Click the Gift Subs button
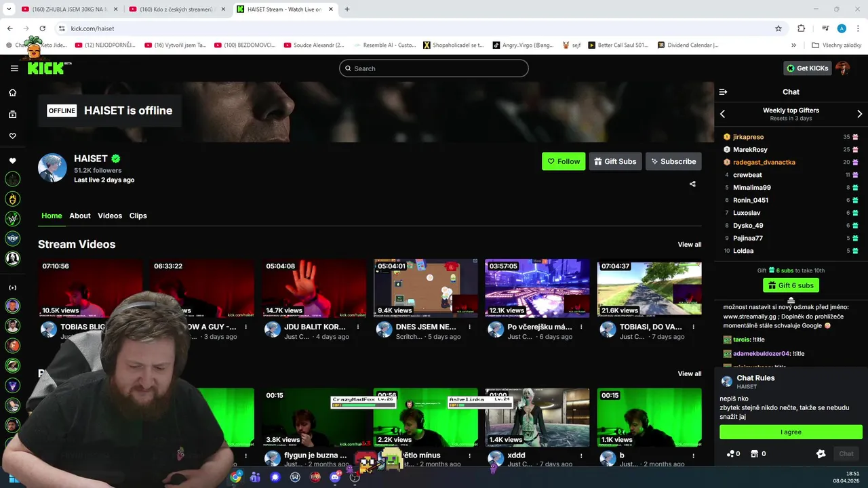The image size is (868, 488). click(x=615, y=161)
